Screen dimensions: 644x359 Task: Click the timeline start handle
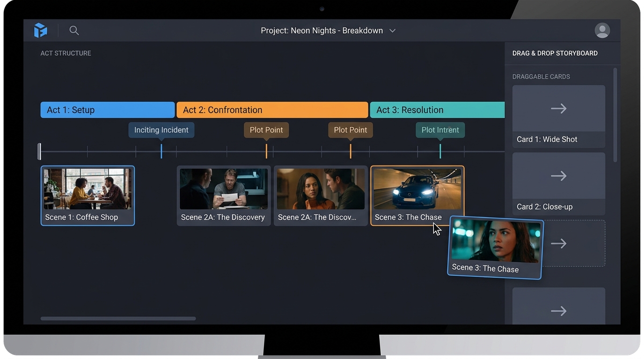pos(39,151)
